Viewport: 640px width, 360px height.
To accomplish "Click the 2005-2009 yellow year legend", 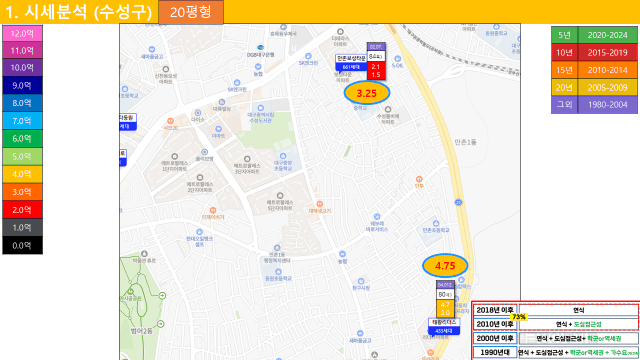I will [x=607, y=88].
